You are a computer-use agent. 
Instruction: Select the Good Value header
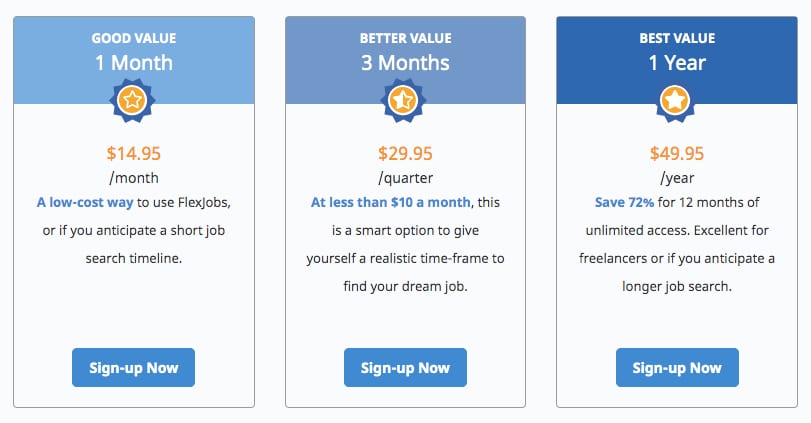(x=134, y=38)
